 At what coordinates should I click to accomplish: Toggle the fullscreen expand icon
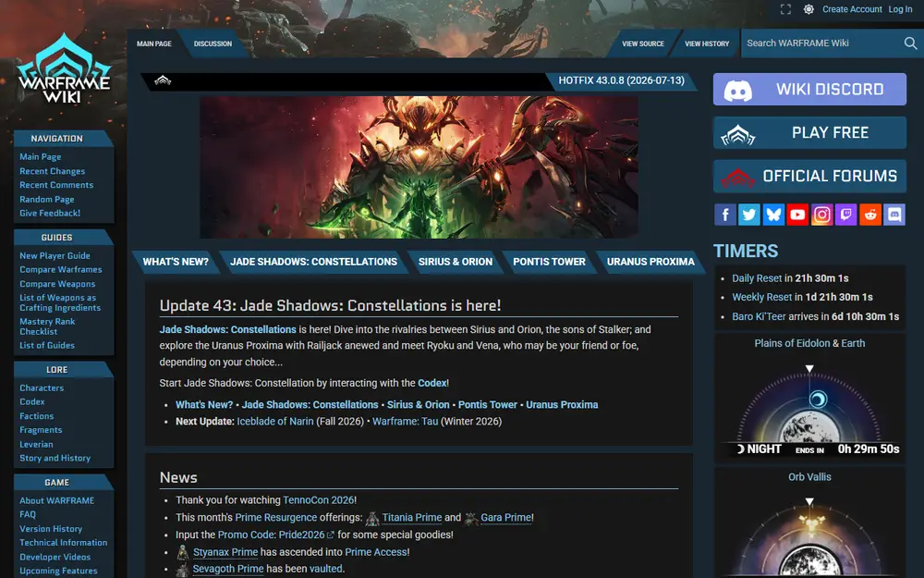pos(785,9)
